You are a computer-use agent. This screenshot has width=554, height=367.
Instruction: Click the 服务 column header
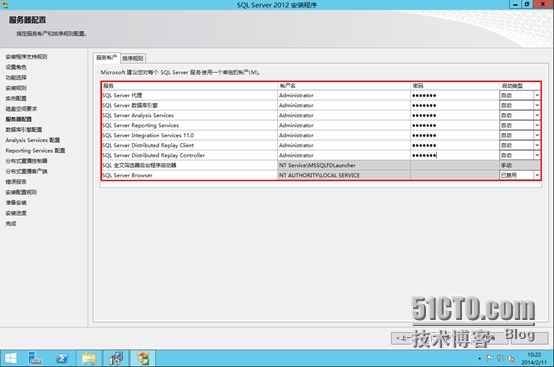coord(189,86)
